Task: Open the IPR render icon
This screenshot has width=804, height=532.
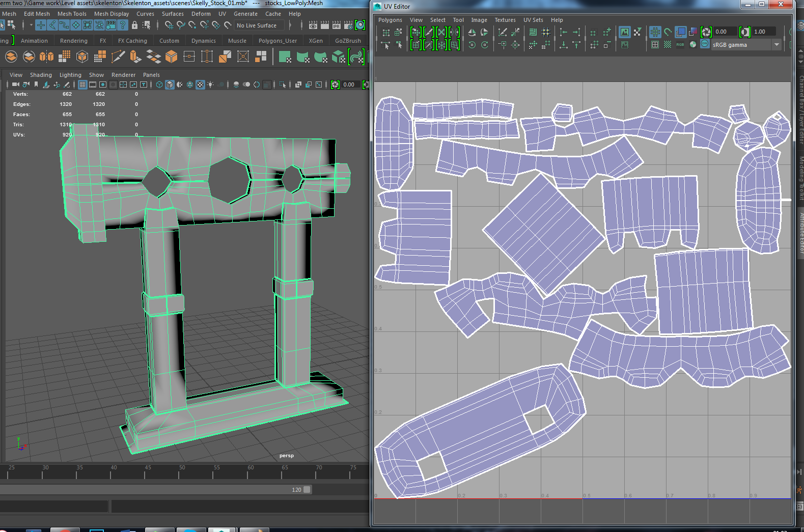Action: point(336,25)
